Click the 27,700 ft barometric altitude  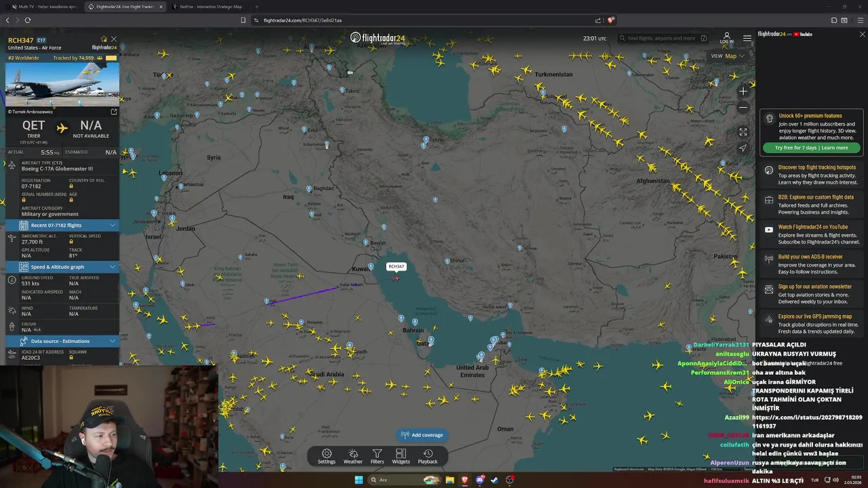point(32,241)
